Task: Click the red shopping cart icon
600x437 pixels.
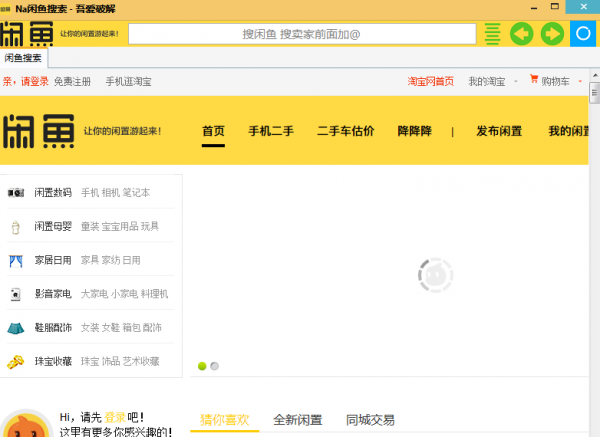Action: point(534,79)
